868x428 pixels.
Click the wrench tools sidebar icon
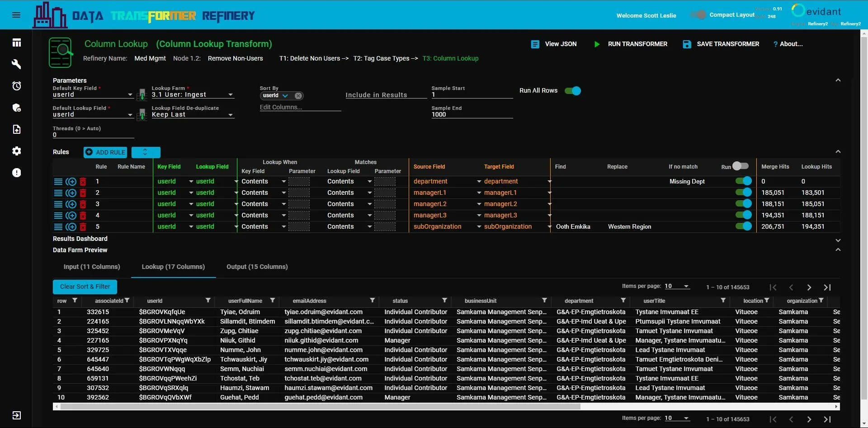click(17, 64)
